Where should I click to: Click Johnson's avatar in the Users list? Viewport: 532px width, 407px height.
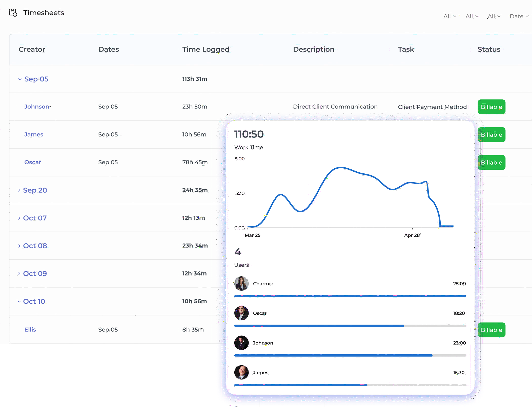tap(241, 343)
